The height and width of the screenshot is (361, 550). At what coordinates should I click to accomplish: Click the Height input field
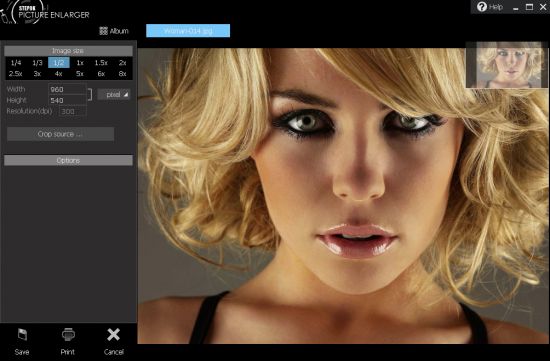67,100
